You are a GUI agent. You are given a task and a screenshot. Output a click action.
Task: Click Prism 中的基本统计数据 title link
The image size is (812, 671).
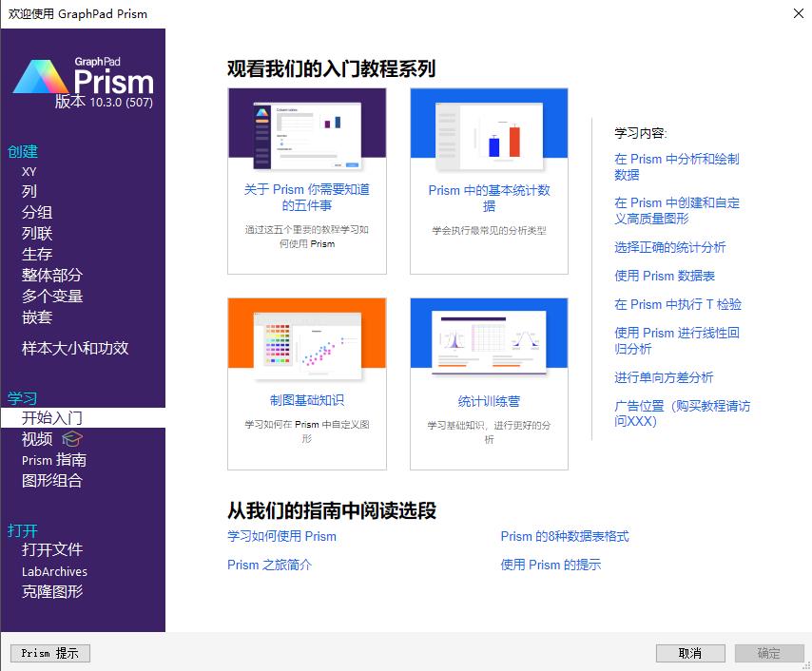click(489, 198)
